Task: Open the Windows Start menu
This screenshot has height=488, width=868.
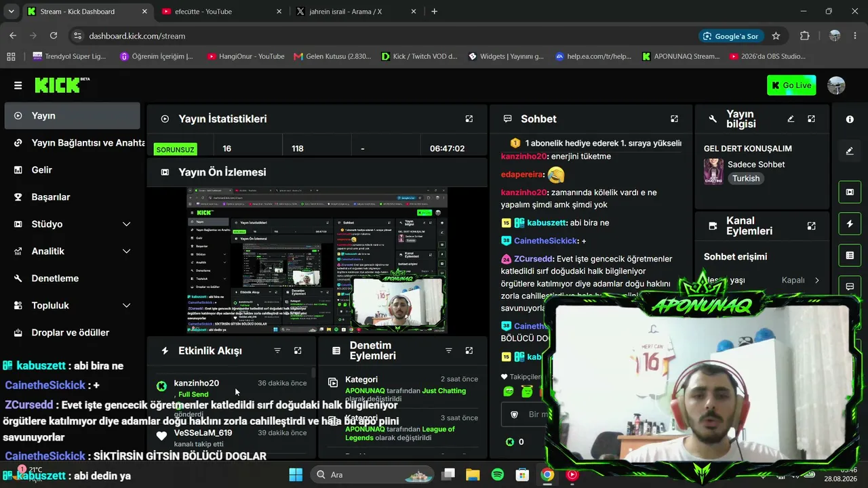Action: [296, 474]
